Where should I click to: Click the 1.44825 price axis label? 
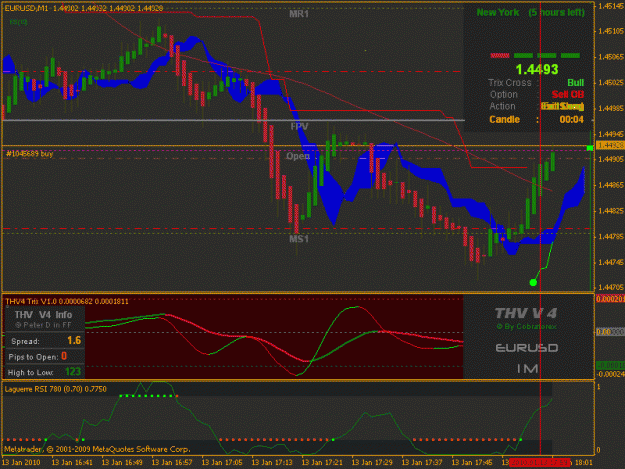[x=611, y=211]
